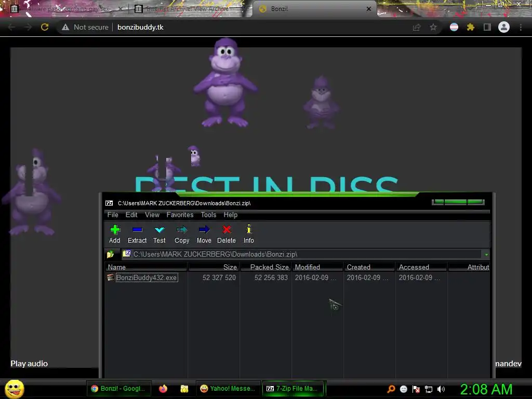Choose the Move tool in 7-Zip
This screenshot has height=399, width=532.
204,234
